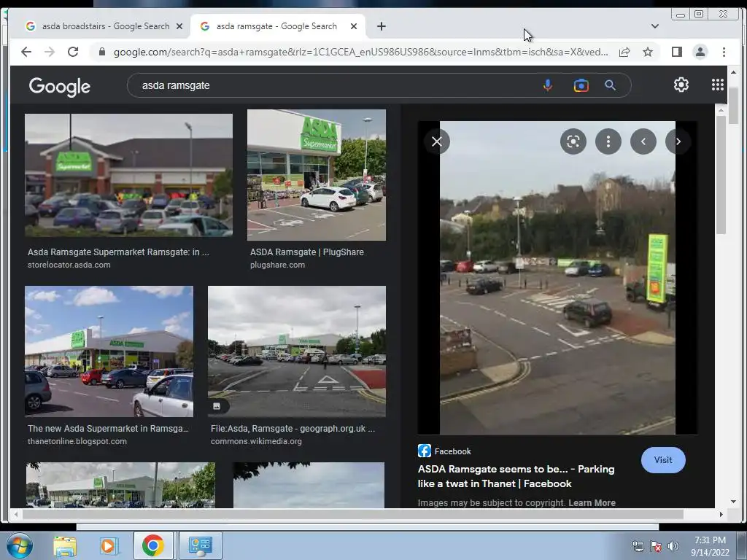Bookmark this page with star icon
747x560 pixels.
[x=648, y=52]
